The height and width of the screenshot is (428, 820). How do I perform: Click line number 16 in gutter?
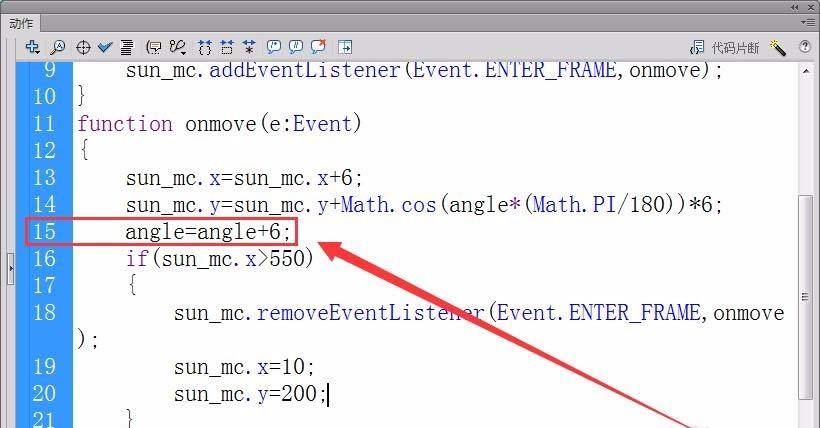44,258
